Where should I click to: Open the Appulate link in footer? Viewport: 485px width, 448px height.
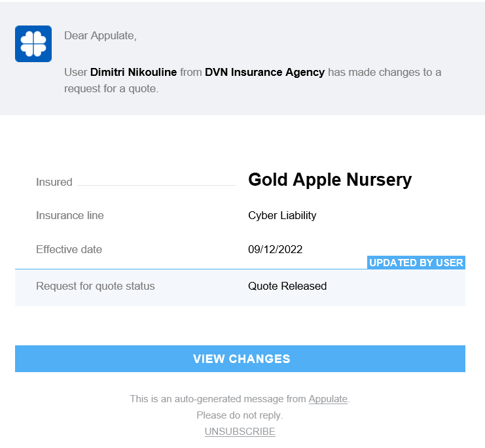[328, 398]
